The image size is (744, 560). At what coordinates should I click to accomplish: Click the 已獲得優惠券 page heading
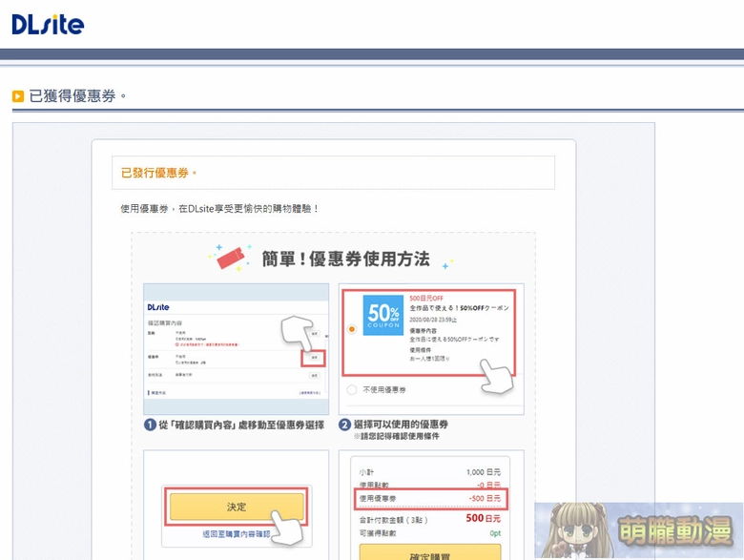(x=77, y=96)
